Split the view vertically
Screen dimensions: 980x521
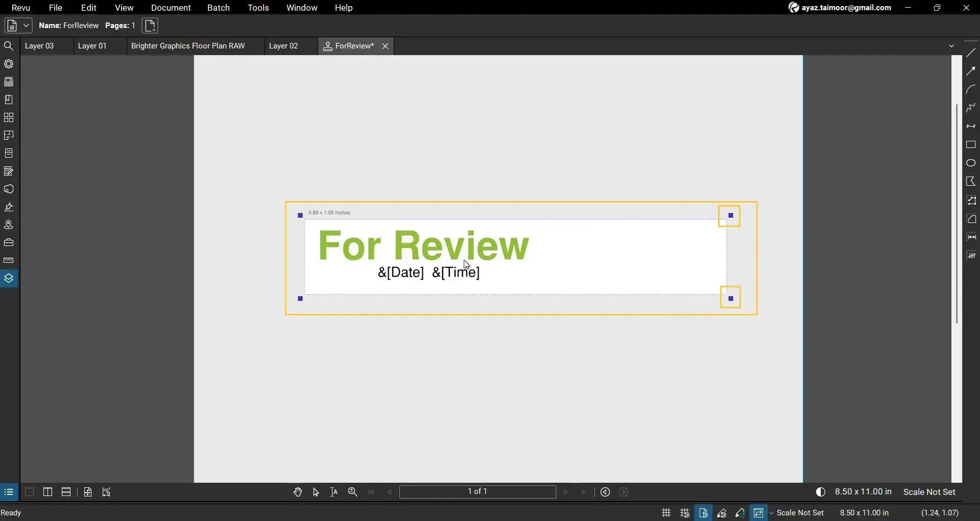pos(47,492)
